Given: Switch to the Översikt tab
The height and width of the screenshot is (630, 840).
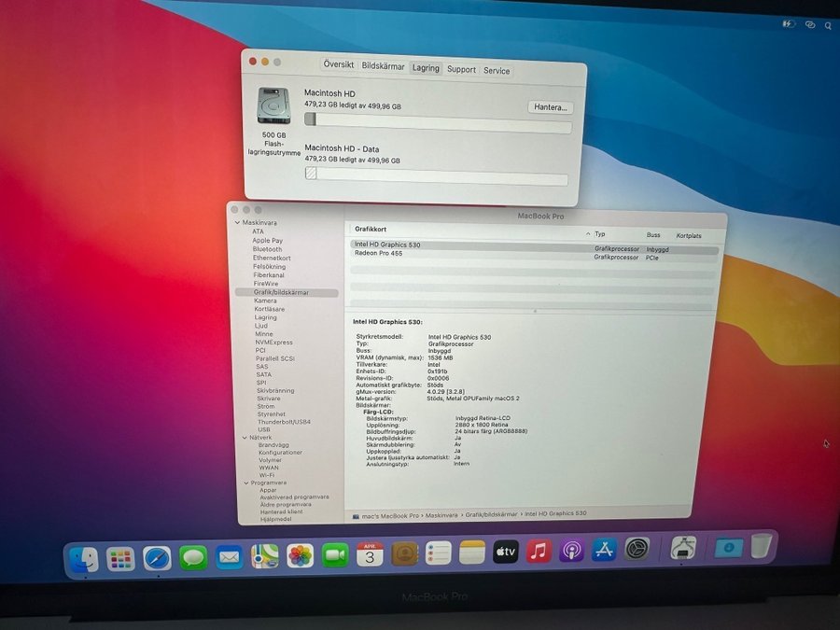Looking at the screenshot, I should [339, 64].
